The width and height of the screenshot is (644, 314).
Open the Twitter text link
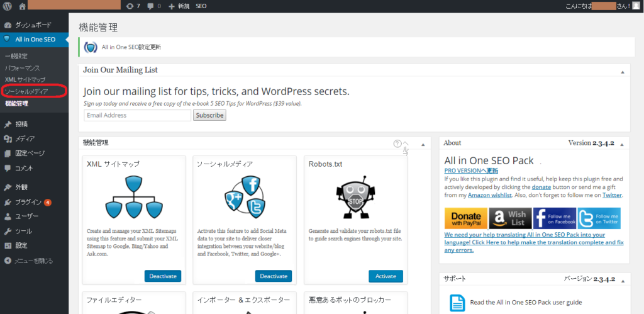coord(612,195)
